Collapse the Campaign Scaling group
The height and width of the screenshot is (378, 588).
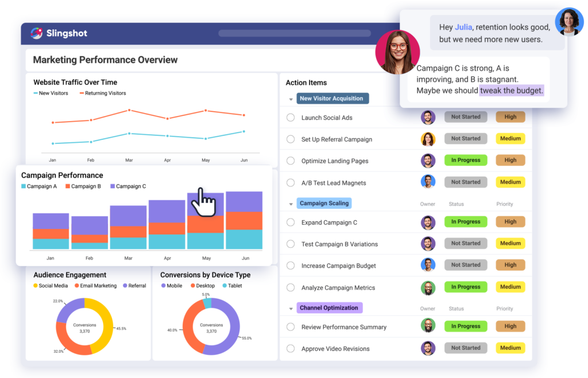pos(291,204)
